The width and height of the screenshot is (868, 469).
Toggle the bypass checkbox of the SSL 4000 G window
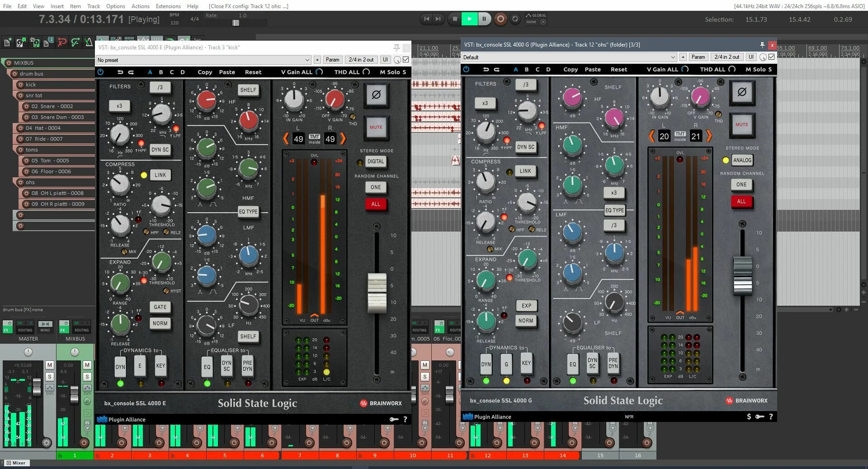coord(772,57)
